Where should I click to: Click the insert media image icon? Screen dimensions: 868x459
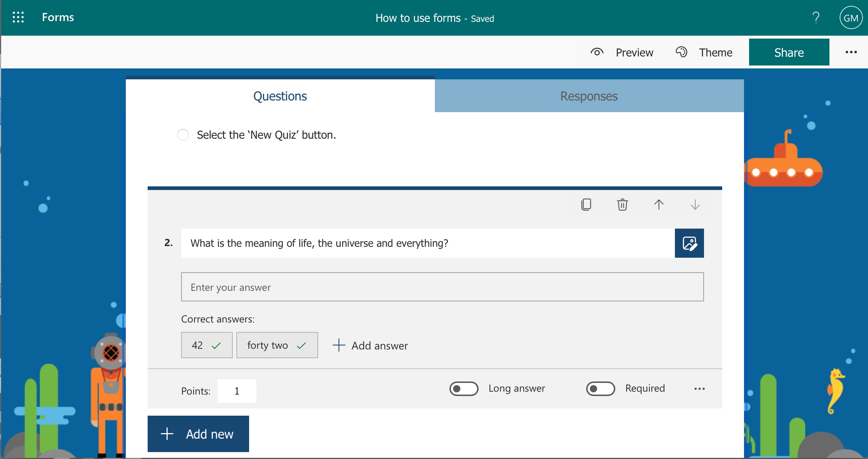pyautogui.click(x=689, y=243)
